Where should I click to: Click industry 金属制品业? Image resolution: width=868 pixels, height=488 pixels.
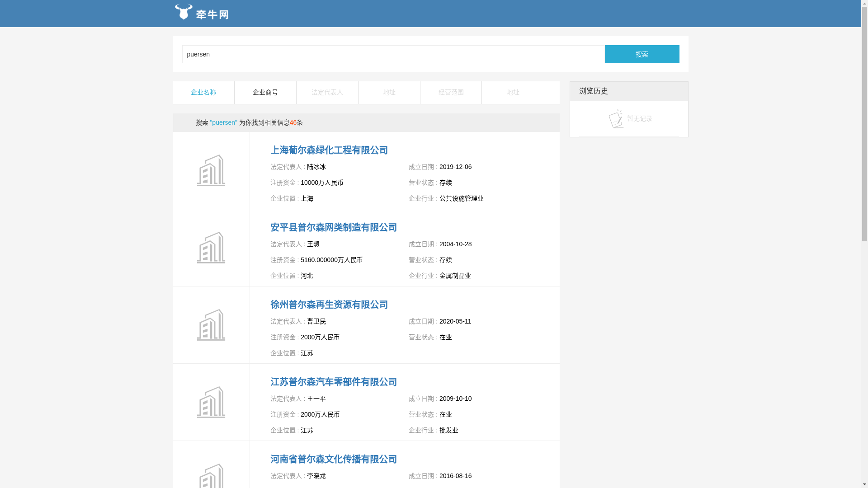(455, 276)
